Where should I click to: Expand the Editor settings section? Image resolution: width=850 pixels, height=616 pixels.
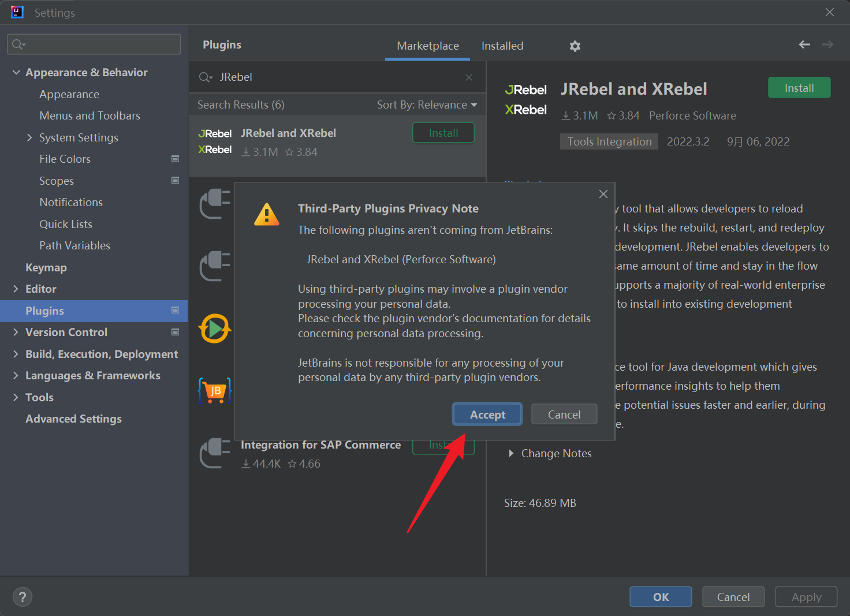(x=16, y=289)
